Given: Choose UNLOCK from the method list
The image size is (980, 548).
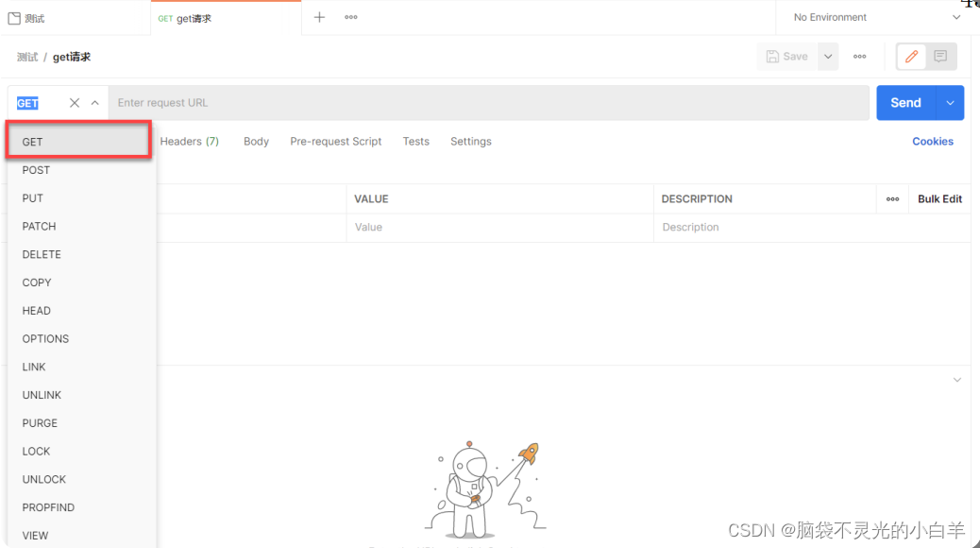Looking at the screenshot, I should pyautogui.click(x=81, y=480).
